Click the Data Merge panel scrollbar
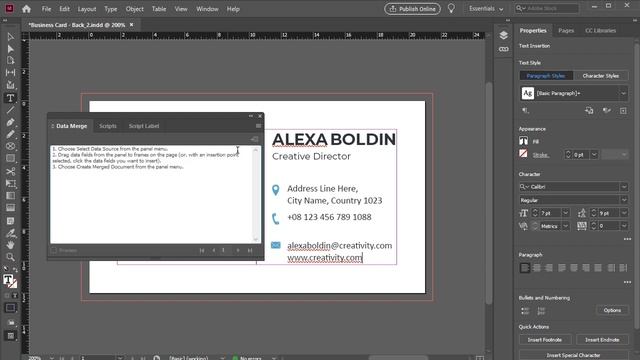This screenshot has height=360, width=640. [x=256, y=194]
